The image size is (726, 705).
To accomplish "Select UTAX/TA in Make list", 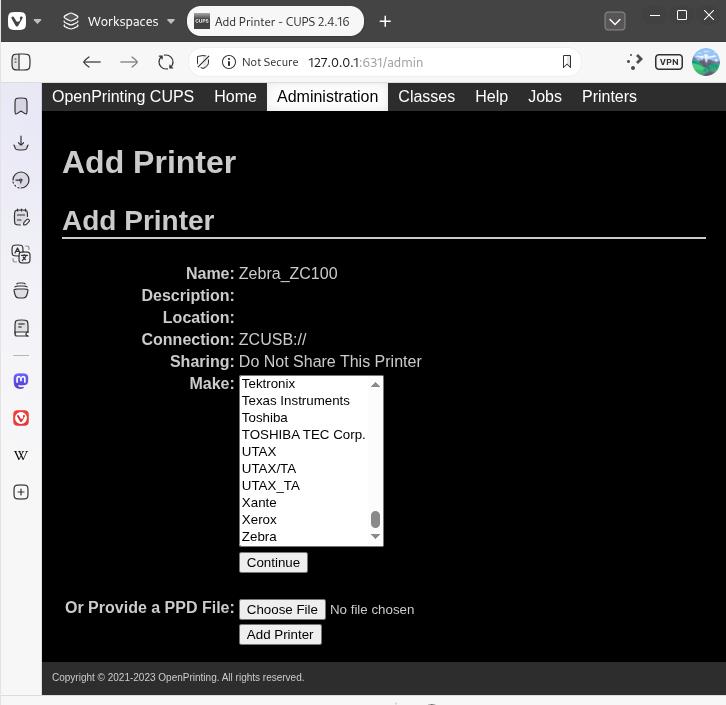I will click(x=305, y=469).
